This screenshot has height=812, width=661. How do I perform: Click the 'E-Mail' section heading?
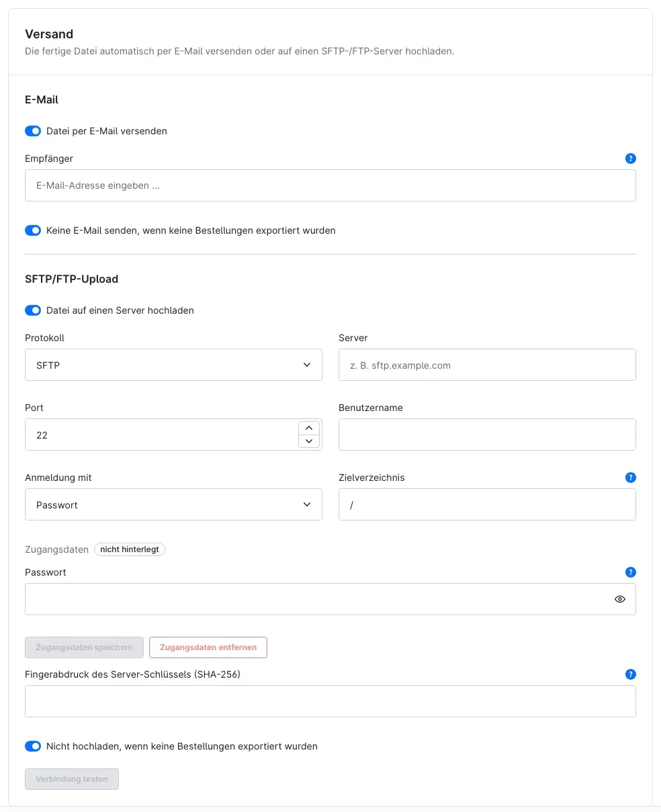[42, 99]
